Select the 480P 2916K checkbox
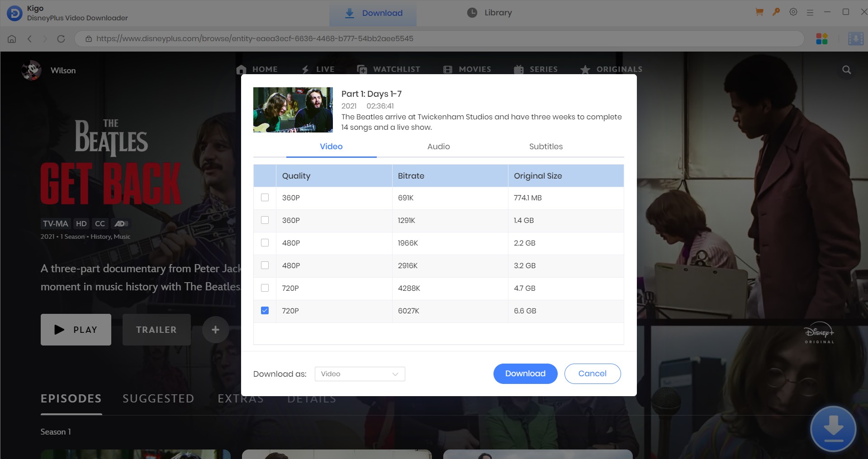The height and width of the screenshot is (459, 868). coord(265,265)
